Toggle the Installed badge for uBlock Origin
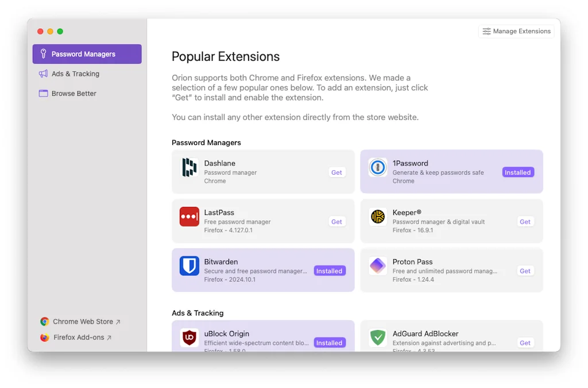Screen dimensions: 588x388 [x=329, y=343]
